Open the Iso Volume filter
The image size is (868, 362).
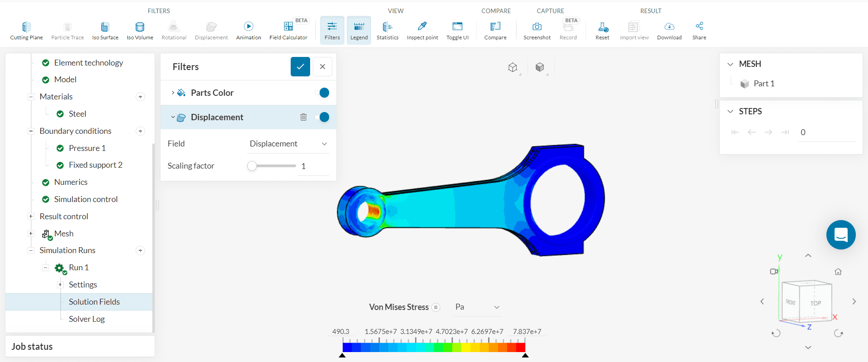(x=140, y=30)
